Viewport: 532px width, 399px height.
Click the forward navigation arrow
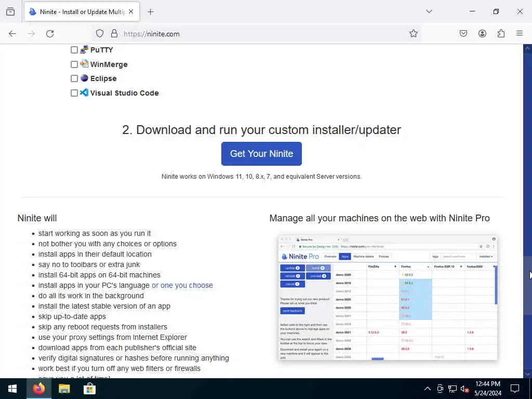coord(31,34)
